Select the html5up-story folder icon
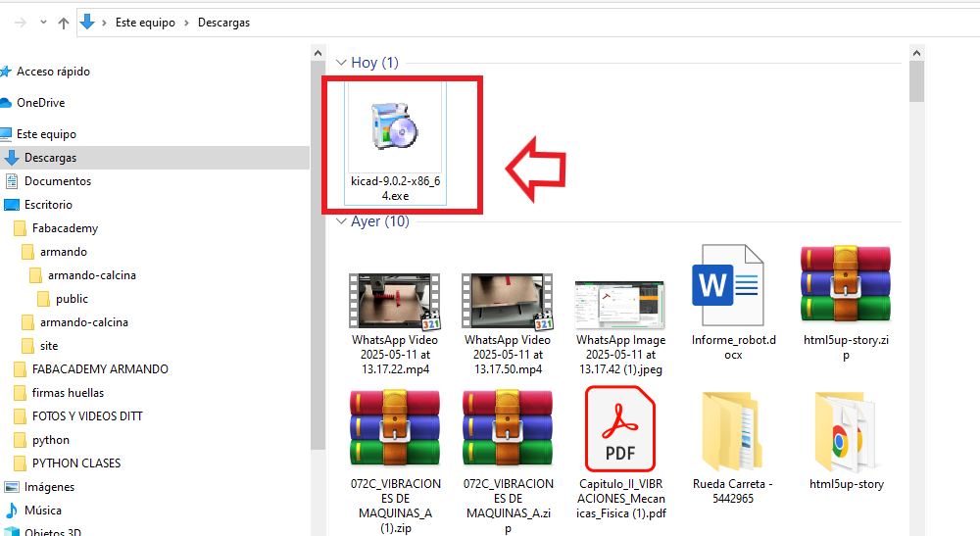This screenshot has width=980, height=536. (846, 431)
